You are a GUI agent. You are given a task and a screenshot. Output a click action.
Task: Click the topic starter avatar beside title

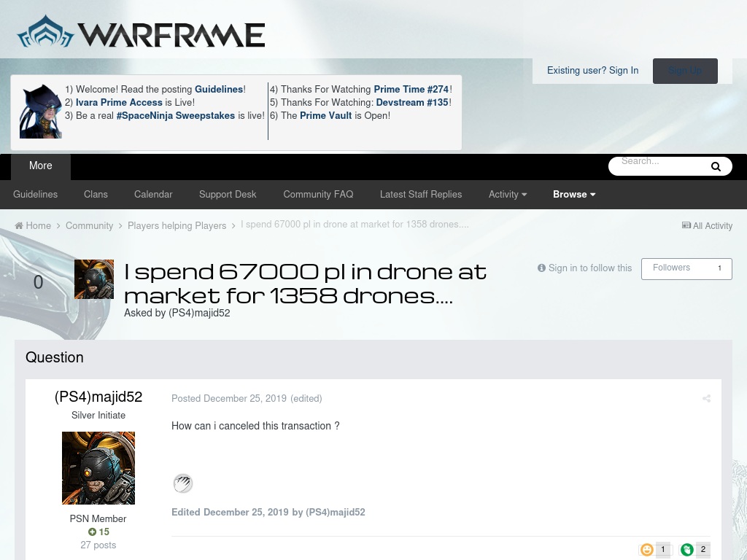click(94, 279)
